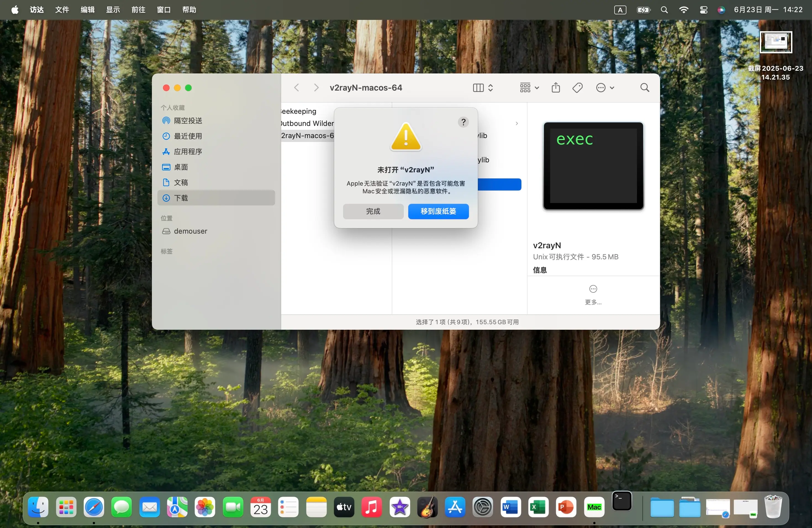Open the 帮助 menu
The height and width of the screenshot is (528, 812).
coord(189,10)
